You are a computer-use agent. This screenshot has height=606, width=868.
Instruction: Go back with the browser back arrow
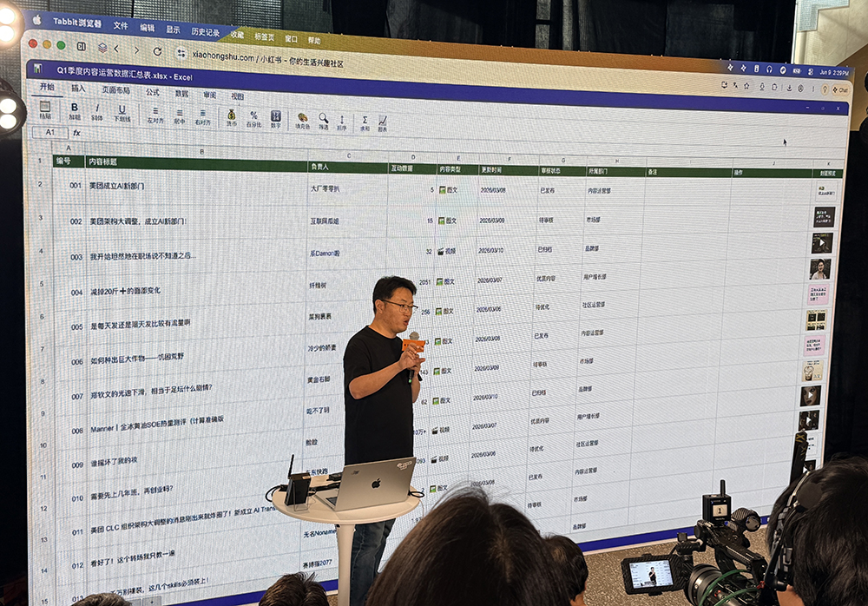point(117,49)
